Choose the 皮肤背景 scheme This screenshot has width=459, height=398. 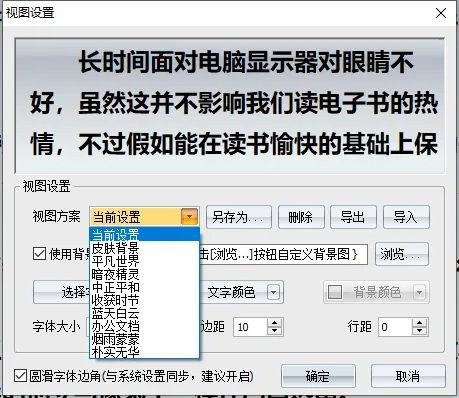pyautogui.click(x=144, y=248)
